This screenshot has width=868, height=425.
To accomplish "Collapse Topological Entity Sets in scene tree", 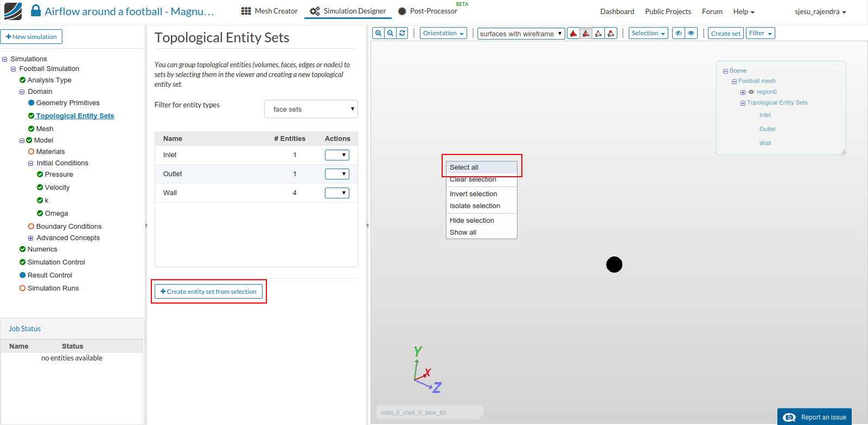I will [x=743, y=103].
